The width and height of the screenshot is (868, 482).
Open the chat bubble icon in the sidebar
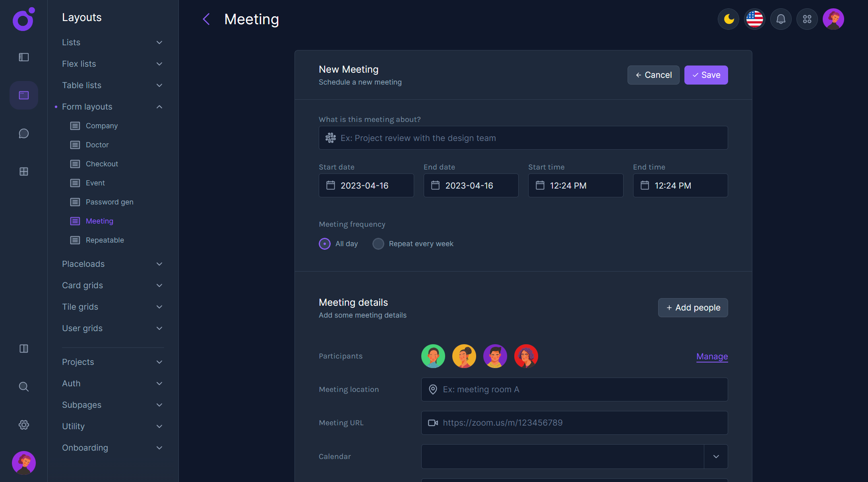[24, 133]
